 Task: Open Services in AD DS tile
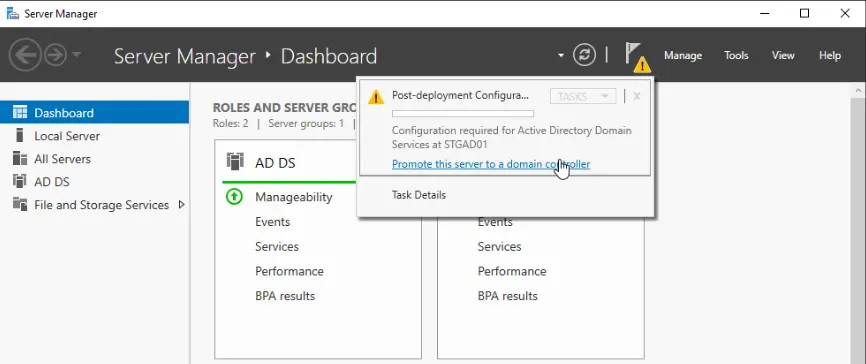click(x=277, y=246)
